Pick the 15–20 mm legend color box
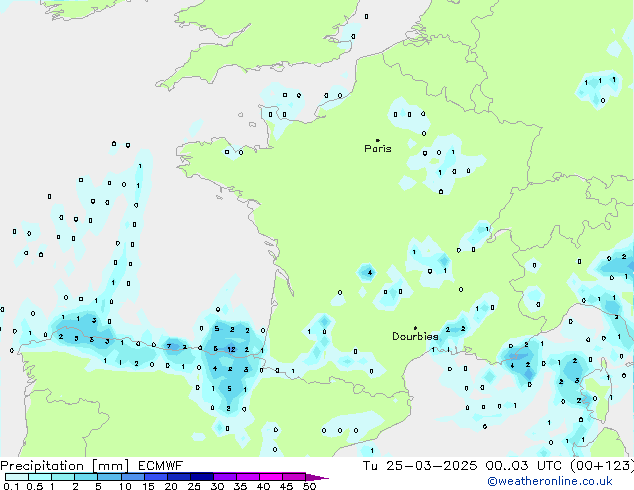The width and height of the screenshot is (634, 490). point(156,477)
